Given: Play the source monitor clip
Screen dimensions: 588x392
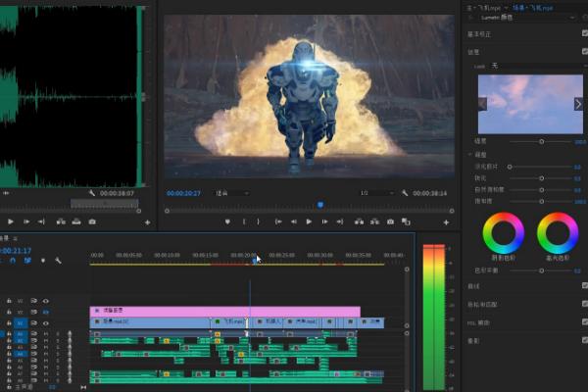Looking at the screenshot, I should pyautogui.click(x=11, y=221).
